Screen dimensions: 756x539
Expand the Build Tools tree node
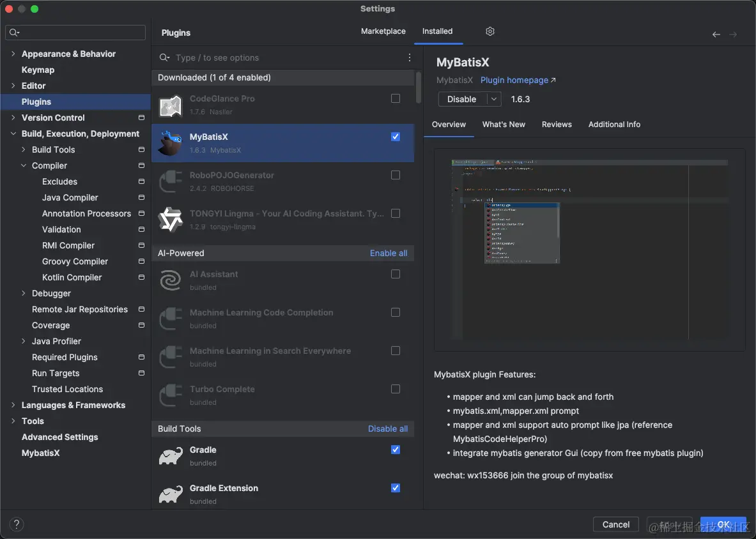coord(23,149)
